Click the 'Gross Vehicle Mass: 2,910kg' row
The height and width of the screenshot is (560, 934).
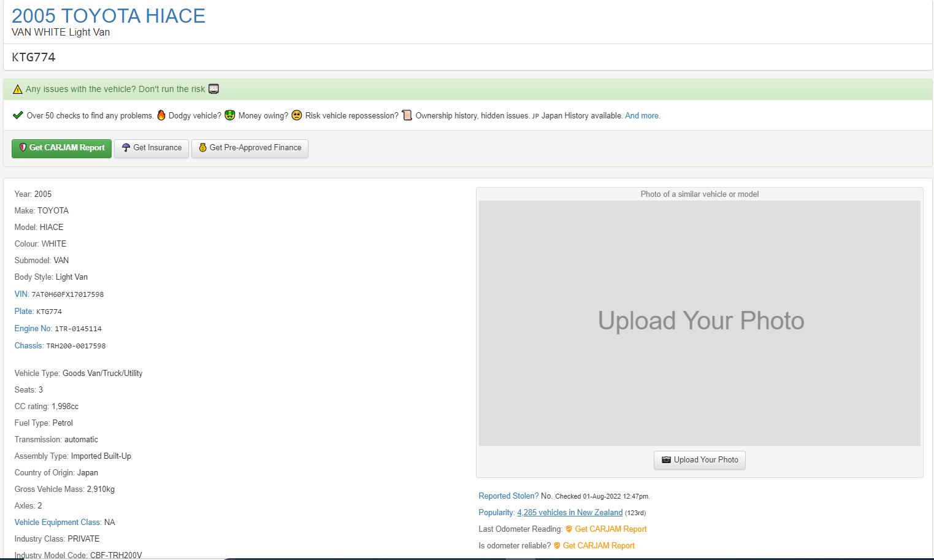coord(64,489)
